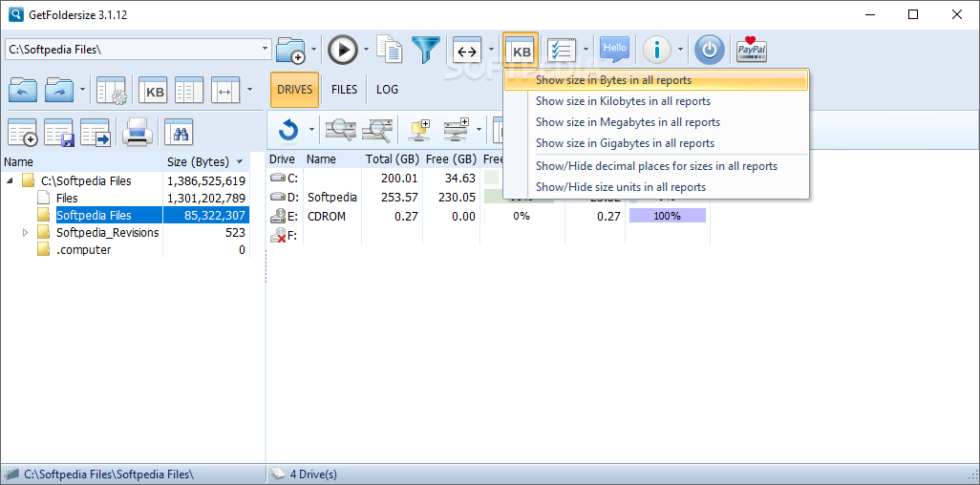980x485 pixels.
Task: Click the Hello speech bubble icon
Action: tap(614, 50)
